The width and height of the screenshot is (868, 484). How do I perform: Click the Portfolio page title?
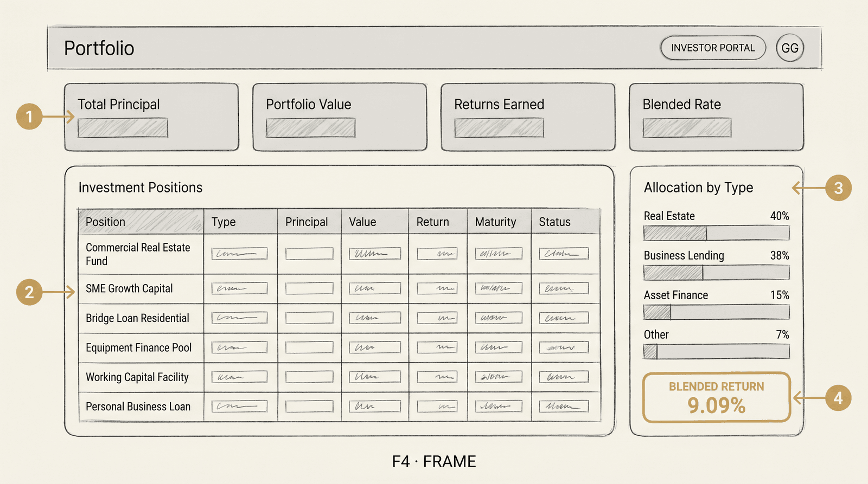click(99, 48)
